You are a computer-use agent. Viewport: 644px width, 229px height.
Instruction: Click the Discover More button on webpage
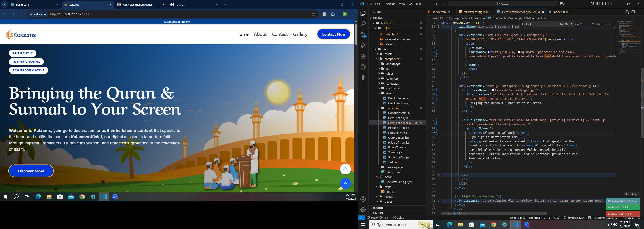tap(31, 171)
